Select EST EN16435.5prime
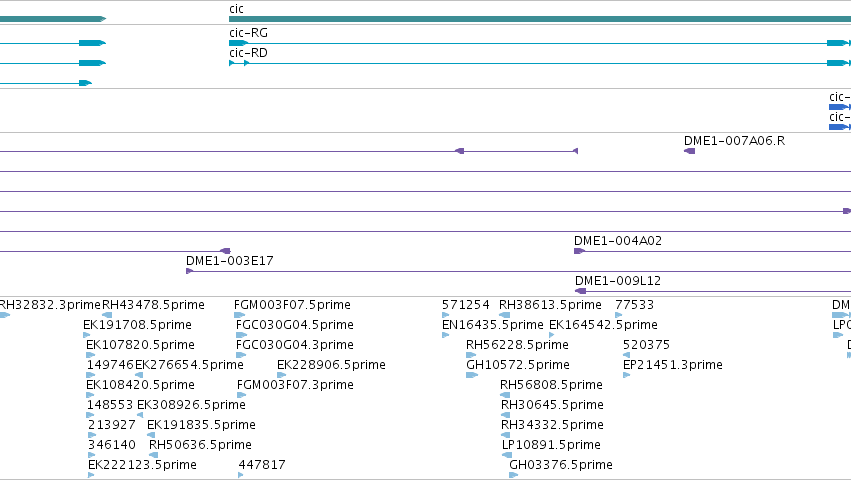Screen dimensions: 851x480 coord(493,325)
